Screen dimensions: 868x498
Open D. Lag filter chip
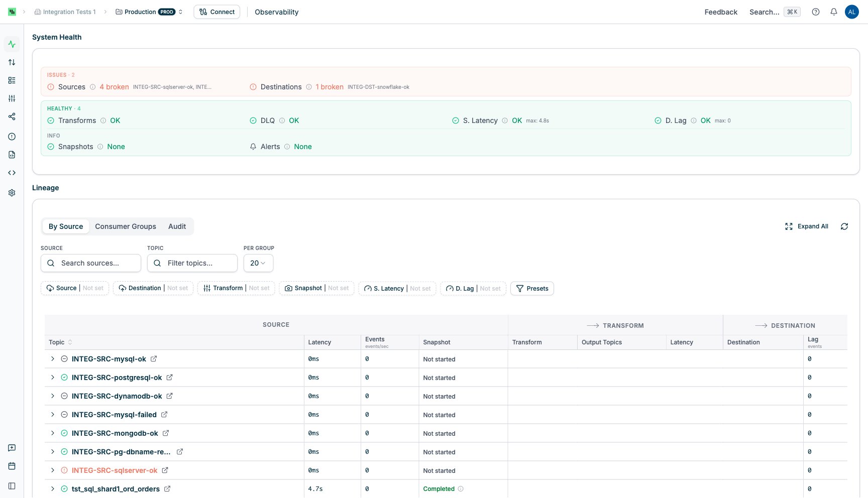coord(473,288)
